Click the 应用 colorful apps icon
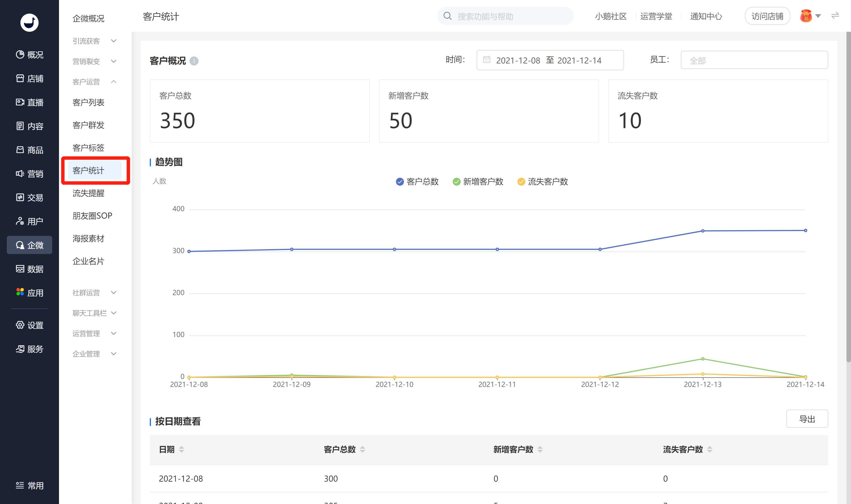This screenshot has height=504, width=851. point(20,292)
